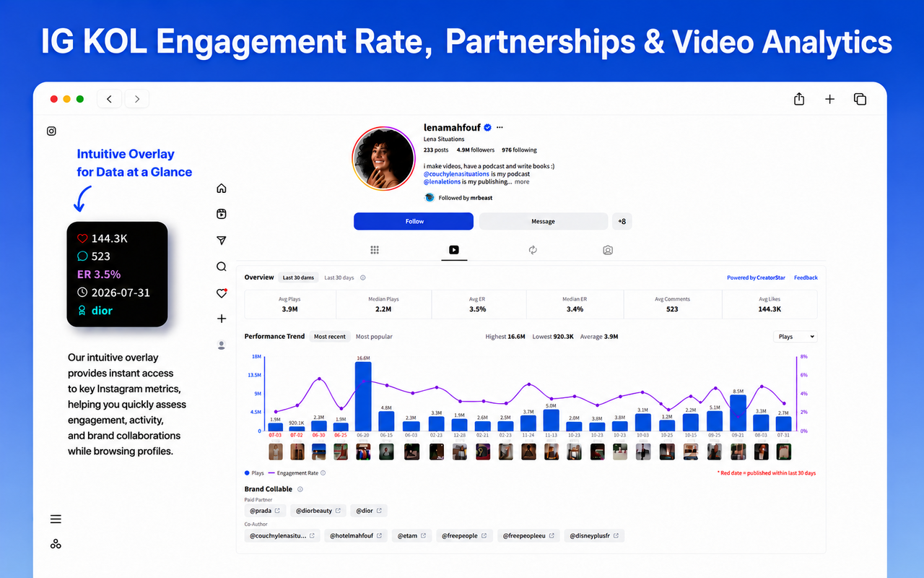Image resolution: width=924 pixels, height=578 pixels.
Task: Click the Follow button
Action: (x=414, y=221)
